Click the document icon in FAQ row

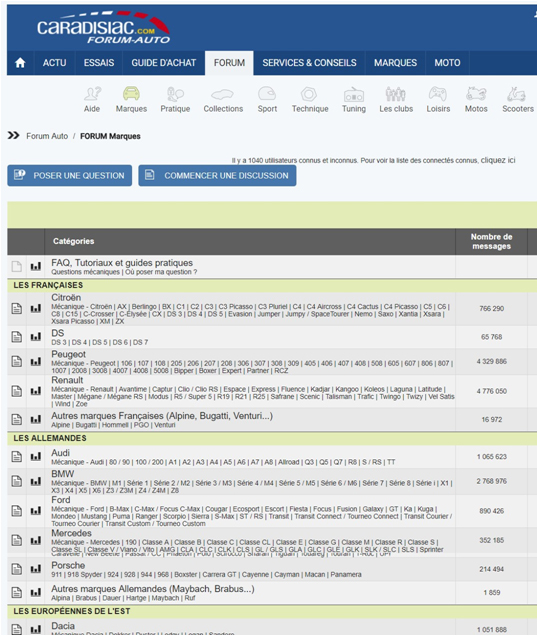click(17, 266)
